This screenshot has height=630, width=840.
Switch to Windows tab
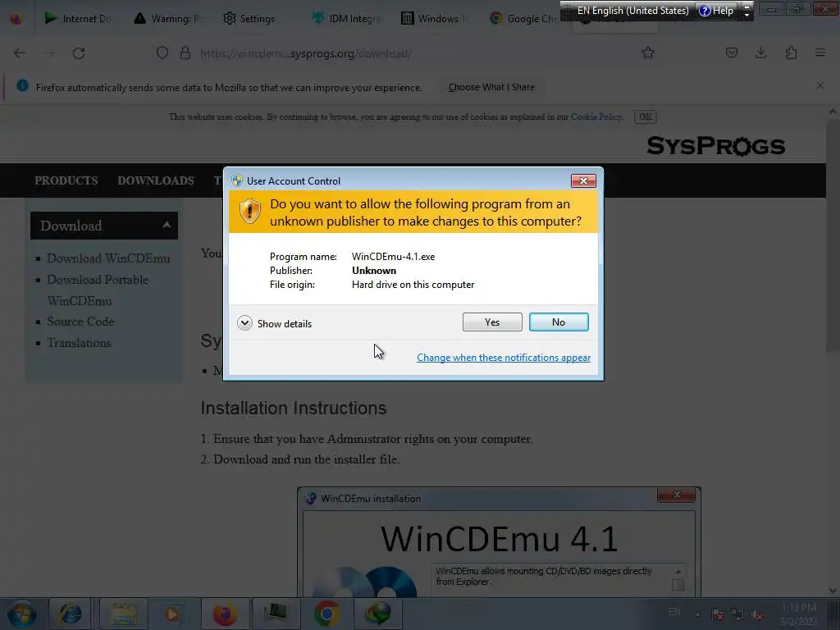436,19
